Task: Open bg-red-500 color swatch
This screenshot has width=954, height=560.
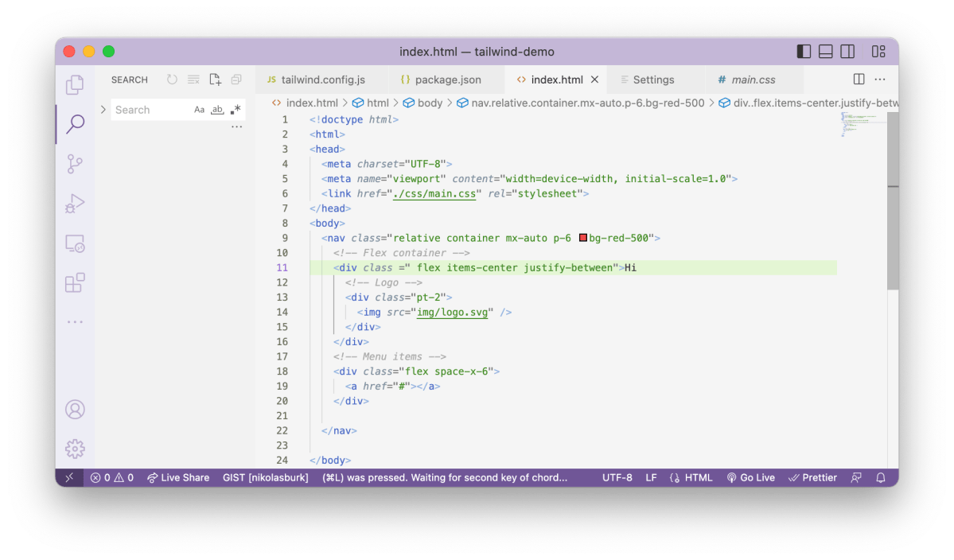Action: (x=583, y=238)
